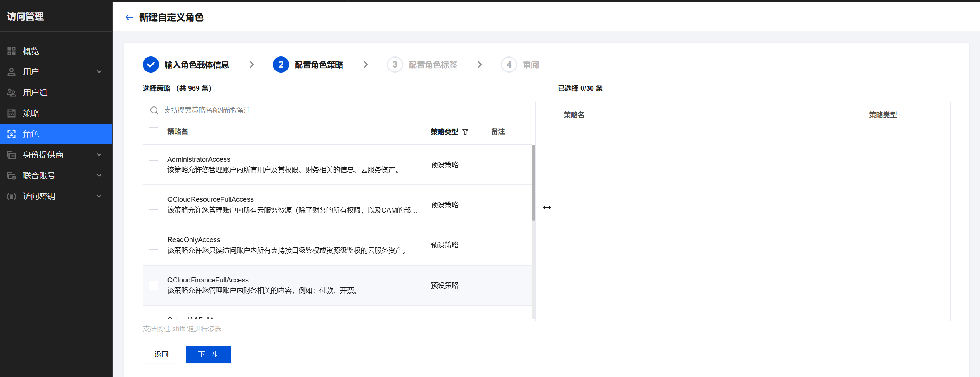Click the 策略类型 filter funnel icon

(465, 132)
